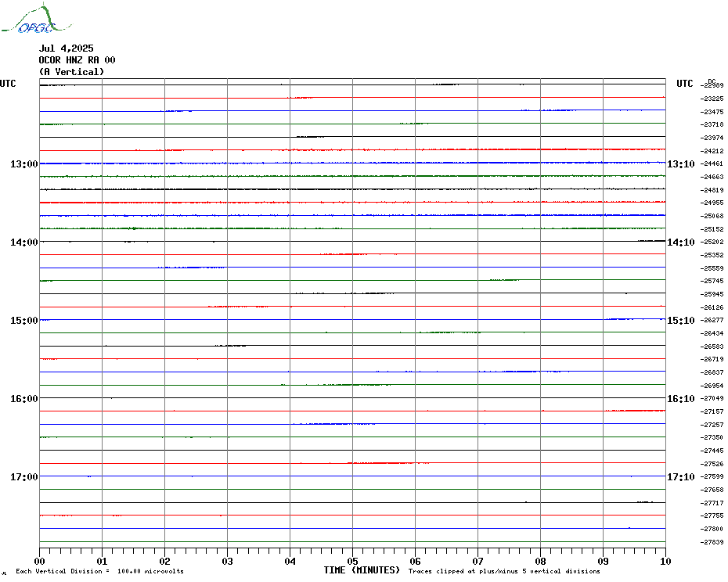
Task: Click the DC offset value -27599
Action: [x=712, y=476]
